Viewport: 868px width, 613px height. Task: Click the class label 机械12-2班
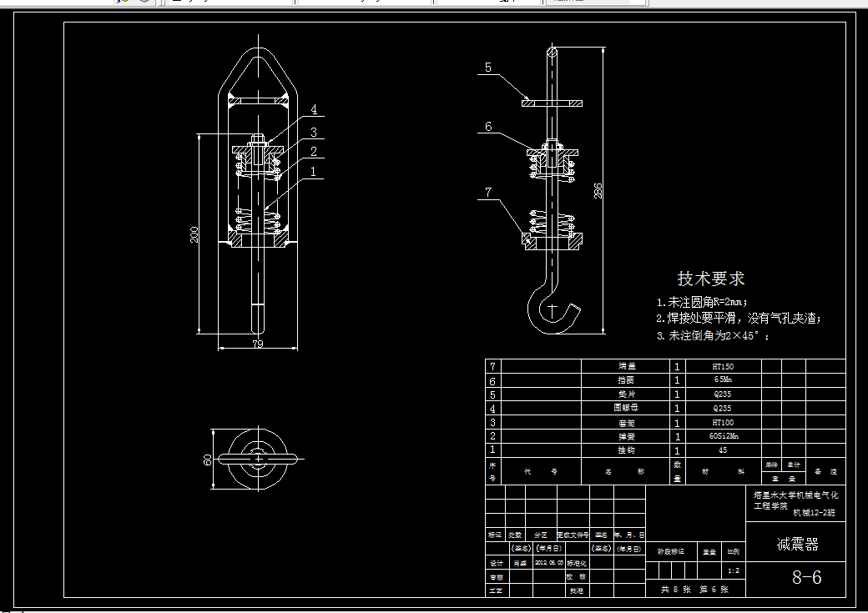pyautogui.click(x=814, y=513)
